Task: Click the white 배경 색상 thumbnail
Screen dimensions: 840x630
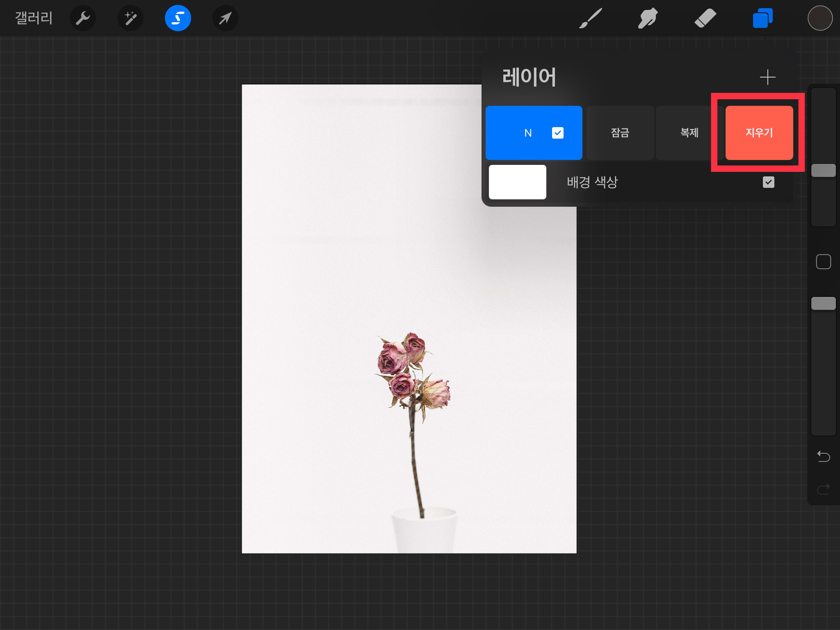Action: (517, 182)
